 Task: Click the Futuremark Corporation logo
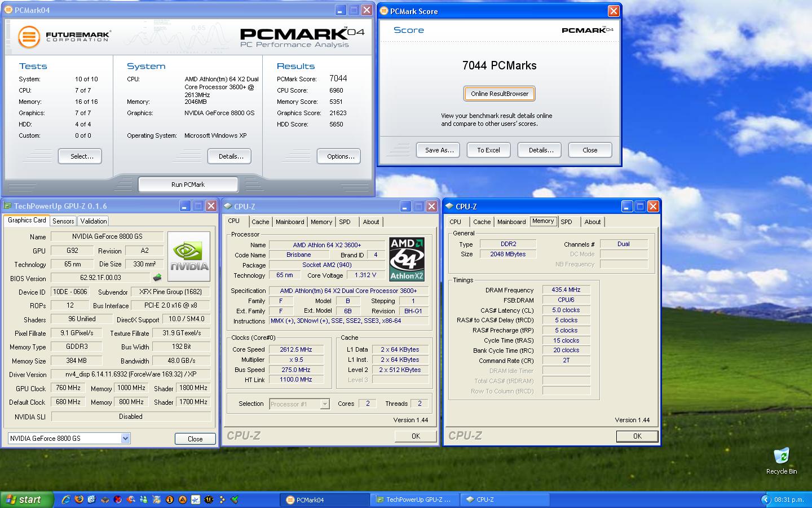pos(64,37)
